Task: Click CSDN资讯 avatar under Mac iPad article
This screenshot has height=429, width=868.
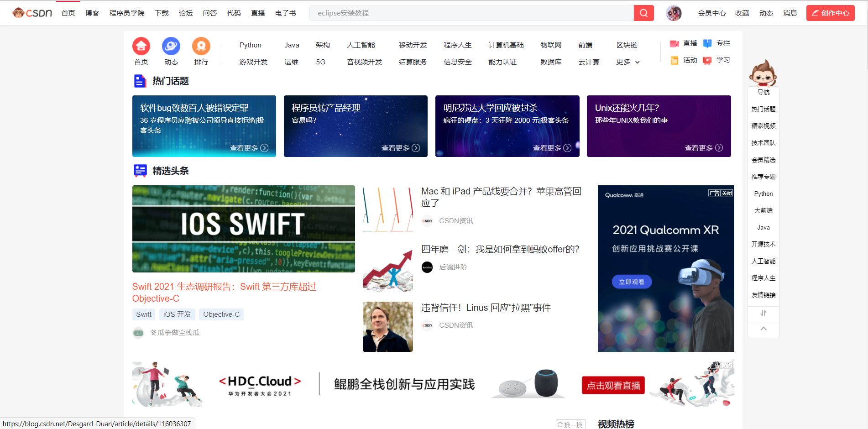Action: point(427,221)
